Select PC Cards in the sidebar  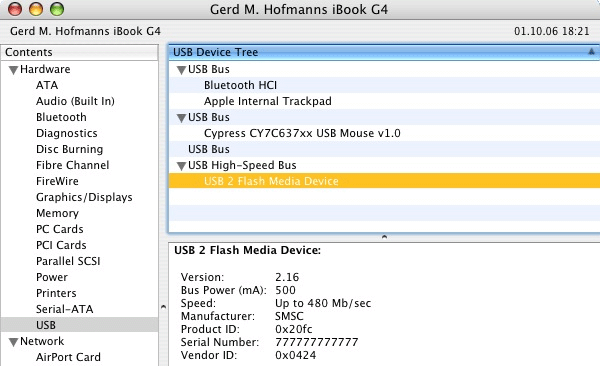tap(60, 229)
